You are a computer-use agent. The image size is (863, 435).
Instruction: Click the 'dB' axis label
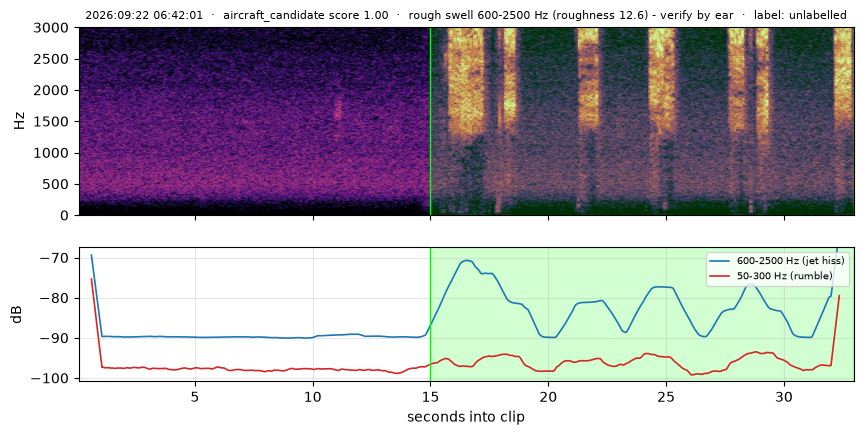pos(17,314)
